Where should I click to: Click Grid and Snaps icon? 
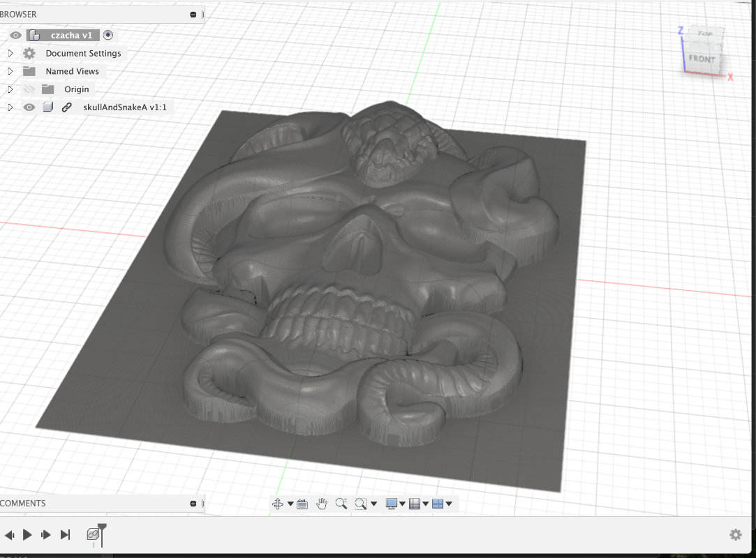pos(415,504)
